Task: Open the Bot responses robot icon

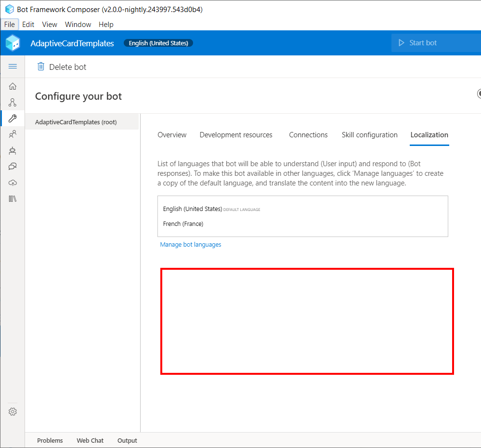Action: click(13, 150)
